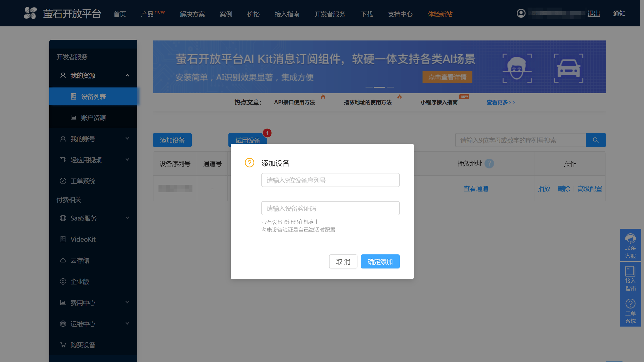
Task: Confirm with the 确定添加 button
Action: click(x=380, y=261)
